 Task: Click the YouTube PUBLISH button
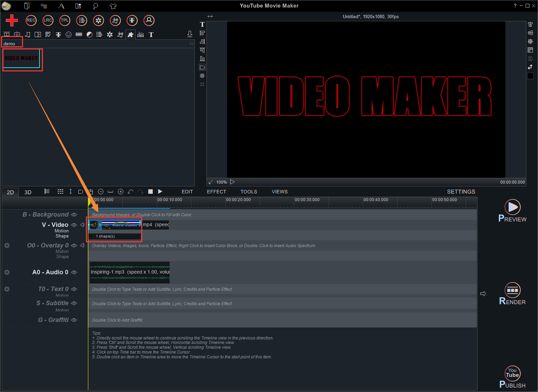tap(512, 377)
